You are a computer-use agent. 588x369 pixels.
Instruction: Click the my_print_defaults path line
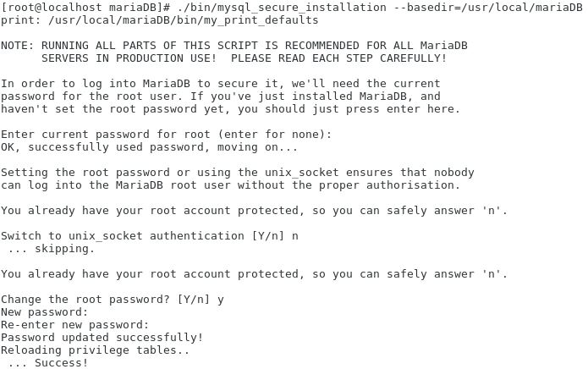coord(159,20)
